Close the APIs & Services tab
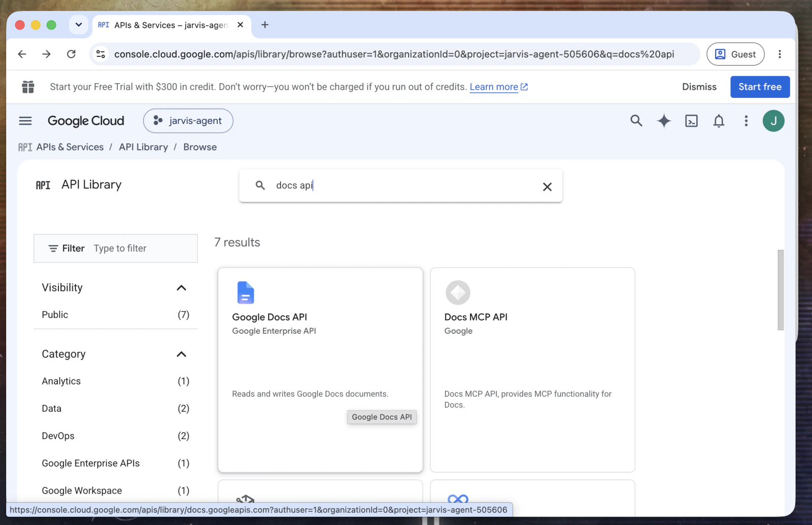Screen dimensions: 812x525 240,25
